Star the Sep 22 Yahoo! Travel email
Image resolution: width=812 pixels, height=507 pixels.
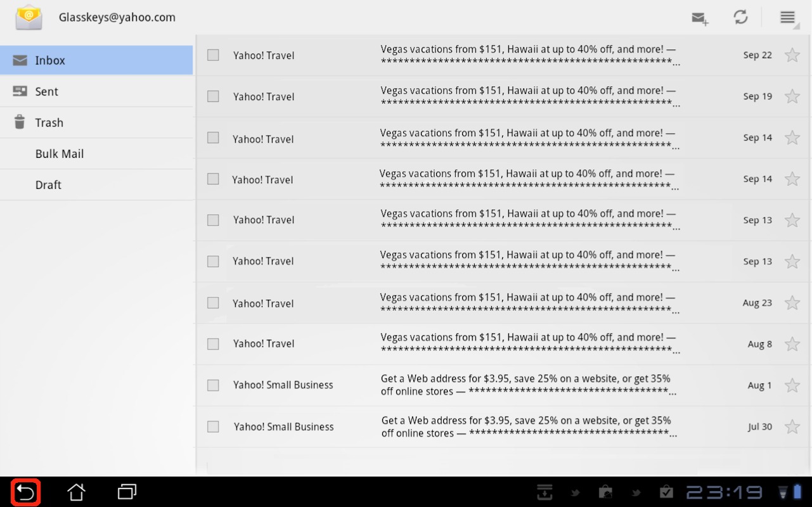pos(792,55)
